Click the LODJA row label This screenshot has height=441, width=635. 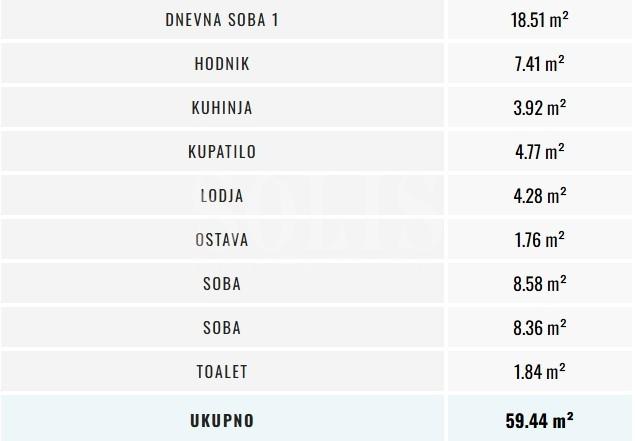click(x=221, y=196)
